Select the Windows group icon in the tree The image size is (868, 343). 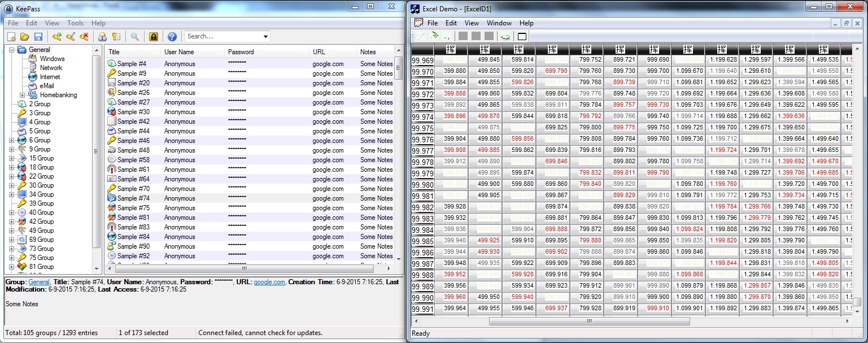tap(33, 59)
